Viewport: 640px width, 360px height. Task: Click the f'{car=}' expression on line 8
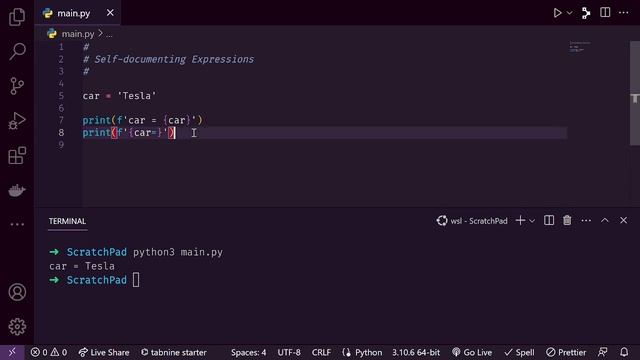[142, 133]
